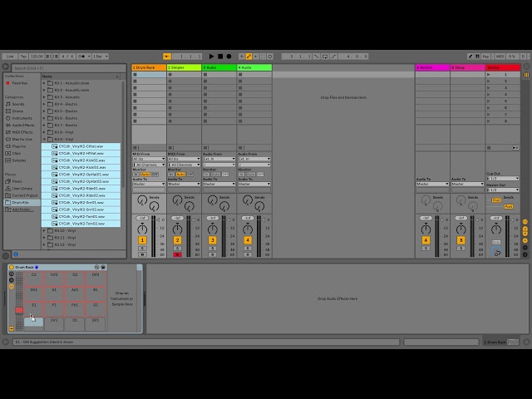Screen dimensions: 532x399
Task: Toggle Draw Mode pencil icon
Action: pyautogui.click(x=470, y=57)
